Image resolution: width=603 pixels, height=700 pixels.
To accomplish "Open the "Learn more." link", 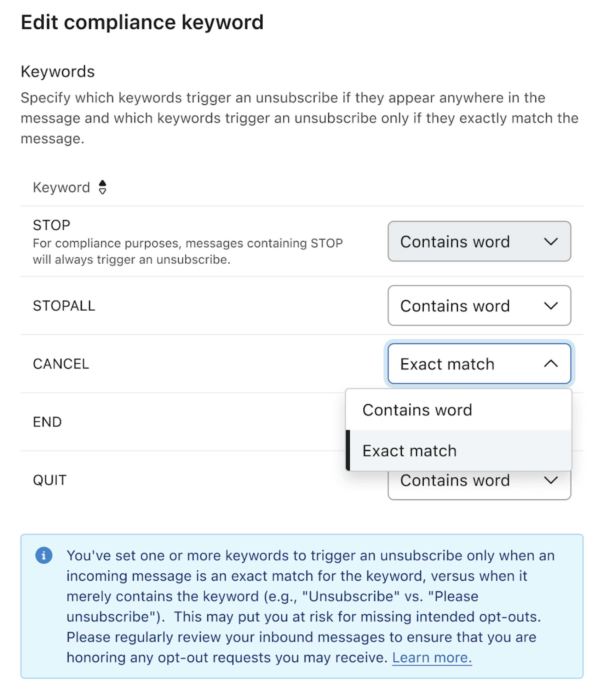I will [x=431, y=657].
